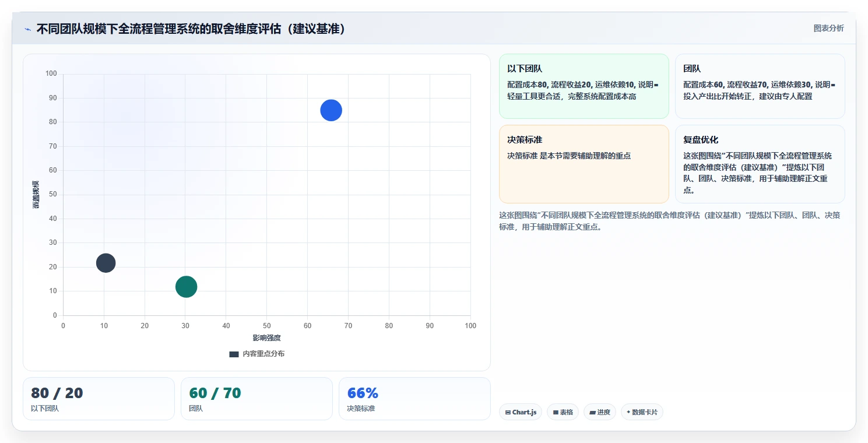Image resolution: width=868 pixels, height=443 pixels.
Task: Open the 80 / 20 以下团队 stat card
Action: point(99,399)
